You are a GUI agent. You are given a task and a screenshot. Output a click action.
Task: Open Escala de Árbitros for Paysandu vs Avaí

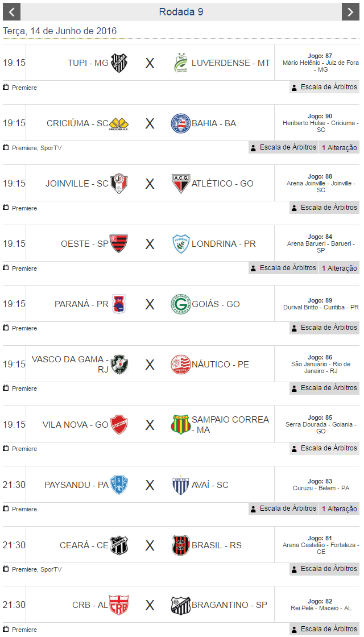coord(283,508)
